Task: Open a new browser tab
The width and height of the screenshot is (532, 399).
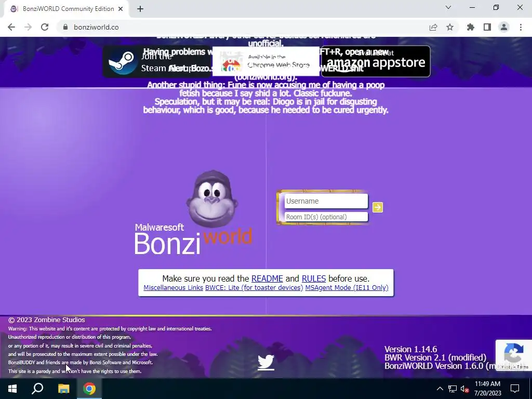Action: coord(140,9)
